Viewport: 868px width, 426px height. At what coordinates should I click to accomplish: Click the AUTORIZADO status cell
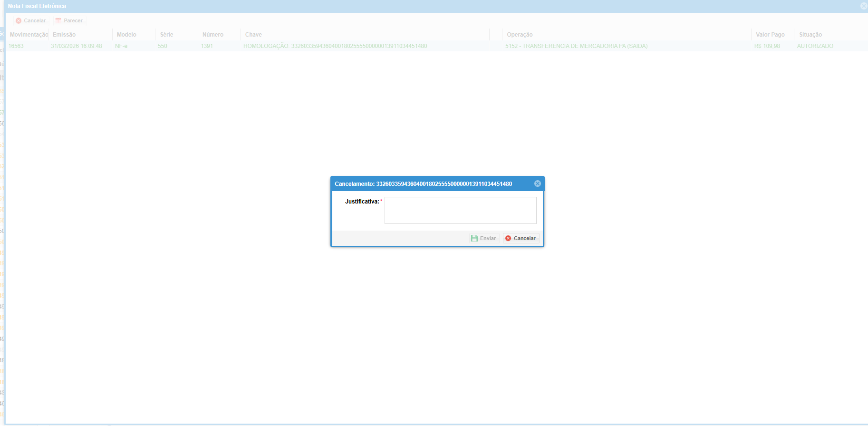tap(815, 46)
